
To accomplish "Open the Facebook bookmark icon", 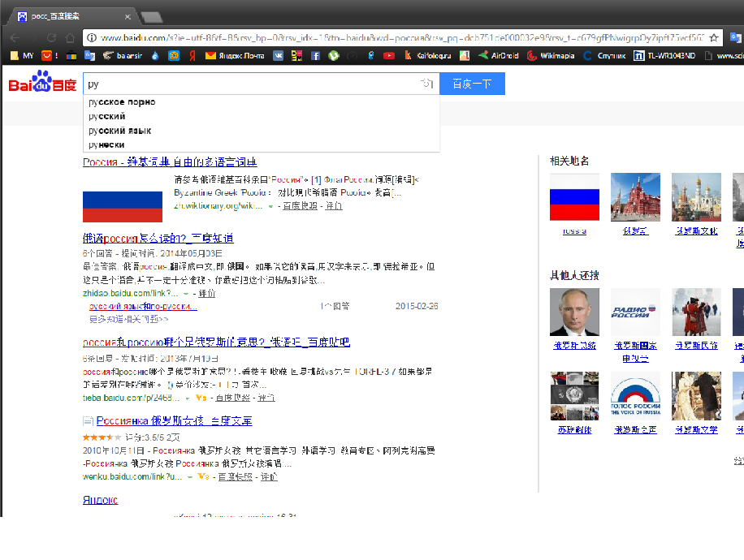I will tap(315, 55).
